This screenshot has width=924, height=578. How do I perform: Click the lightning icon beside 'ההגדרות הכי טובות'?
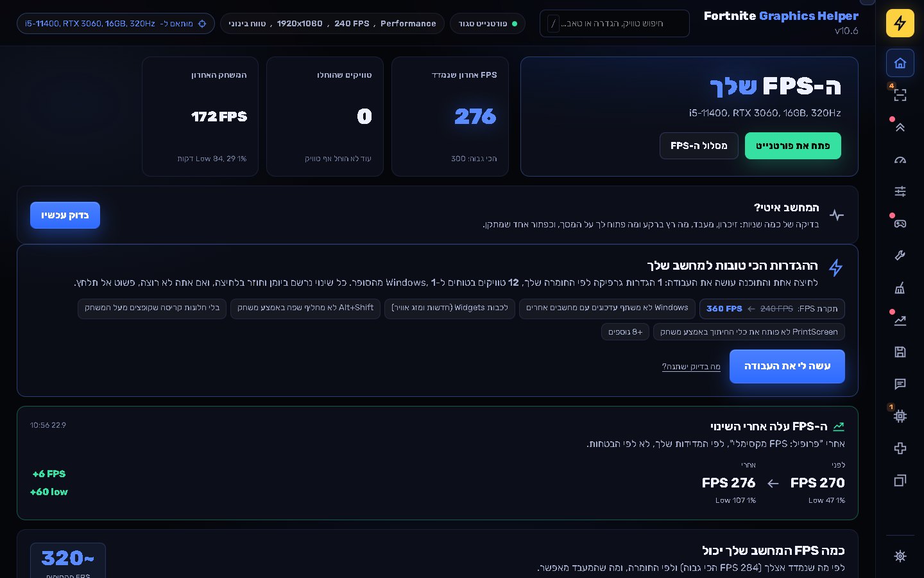click(x=835, y=268)
